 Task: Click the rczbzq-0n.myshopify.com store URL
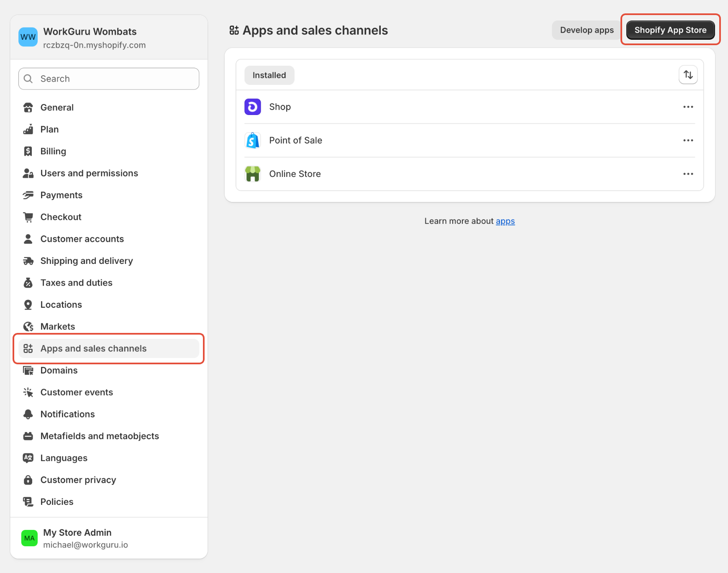pos(95,45)
